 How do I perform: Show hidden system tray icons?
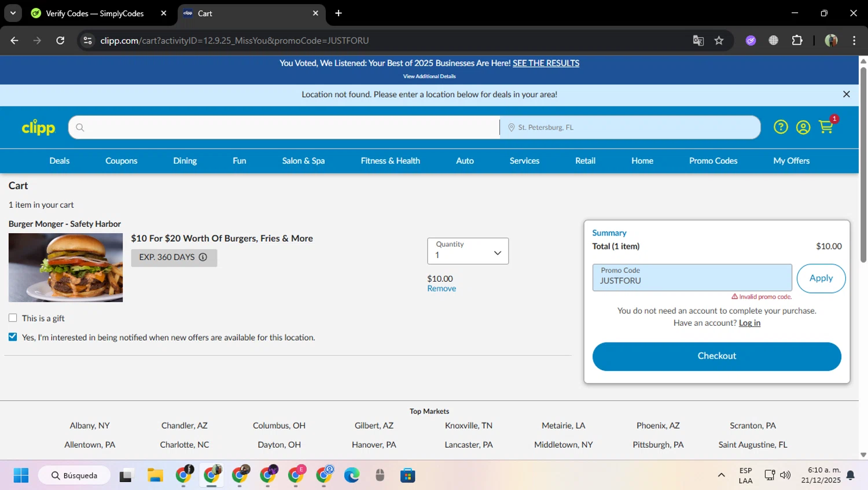[721, 476]
